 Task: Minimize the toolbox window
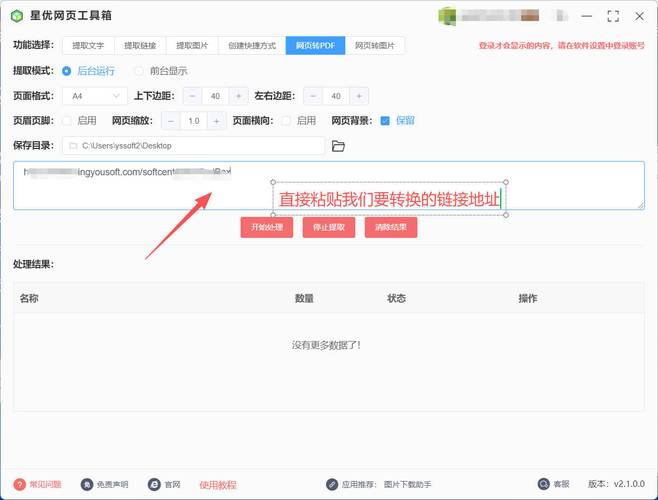587,16
